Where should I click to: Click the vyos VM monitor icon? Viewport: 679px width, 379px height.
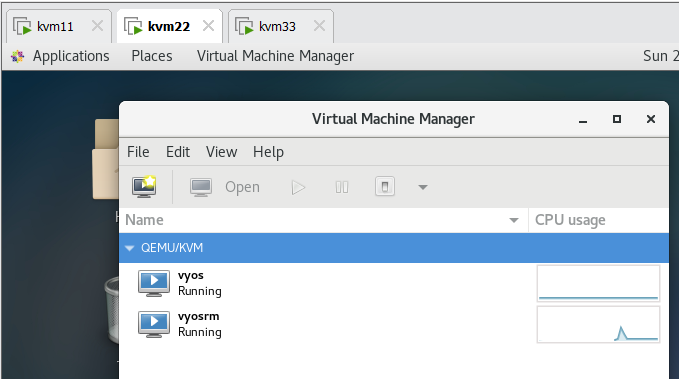pyautogui.click(x=154, y=283)
